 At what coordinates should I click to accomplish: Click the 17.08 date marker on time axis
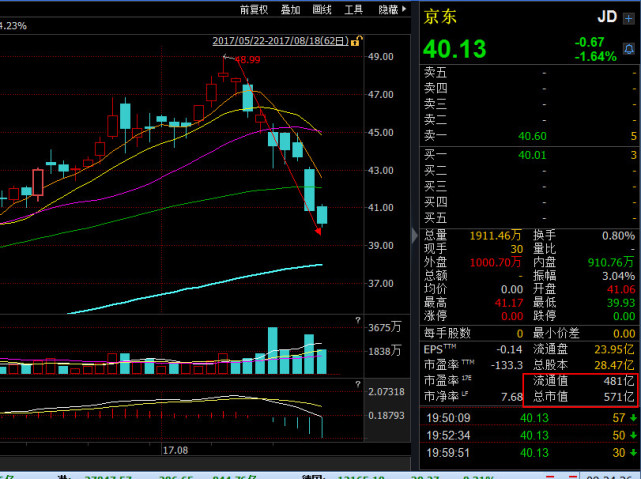(x=176, y=451)
